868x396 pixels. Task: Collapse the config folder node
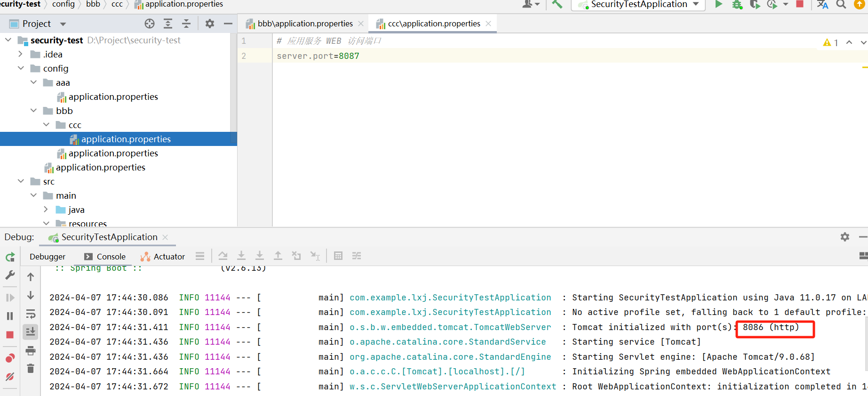click(21, 68)
